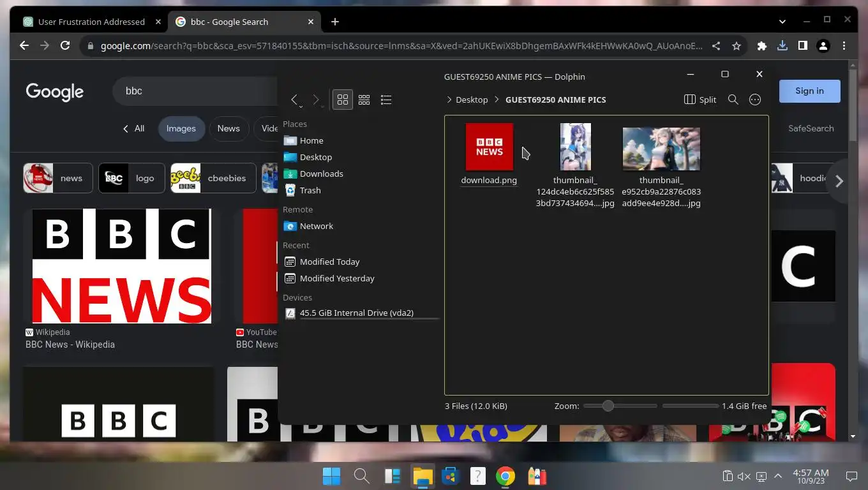The image size is (868, 490).
Task: Reload the Google search page
Action: (x=65, y=46)
